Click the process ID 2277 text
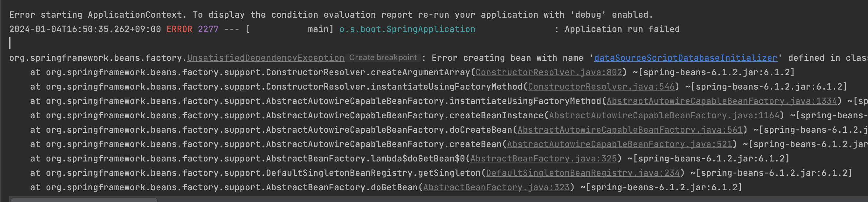The width and height of the screenshot is (868, 202). point(208,29)
